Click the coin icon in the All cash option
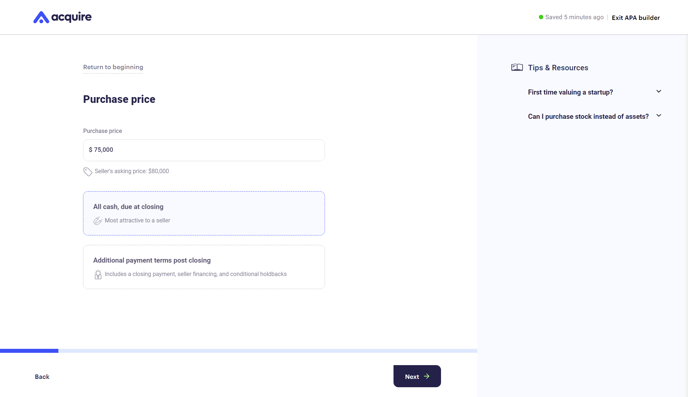The height and width of the screenshot is (397, 688). tap(97, 221)
